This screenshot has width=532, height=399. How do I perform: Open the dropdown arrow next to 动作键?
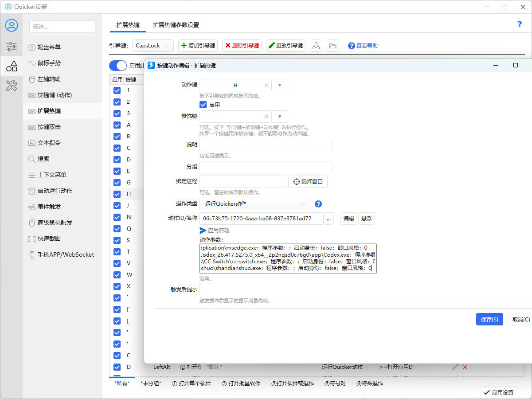tap(279, 85)
